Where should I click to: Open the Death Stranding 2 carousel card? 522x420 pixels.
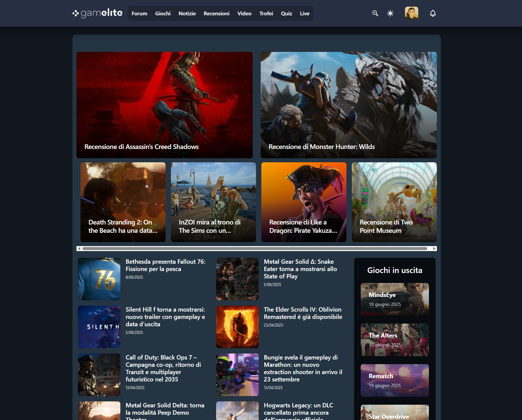tap(123, 202)
